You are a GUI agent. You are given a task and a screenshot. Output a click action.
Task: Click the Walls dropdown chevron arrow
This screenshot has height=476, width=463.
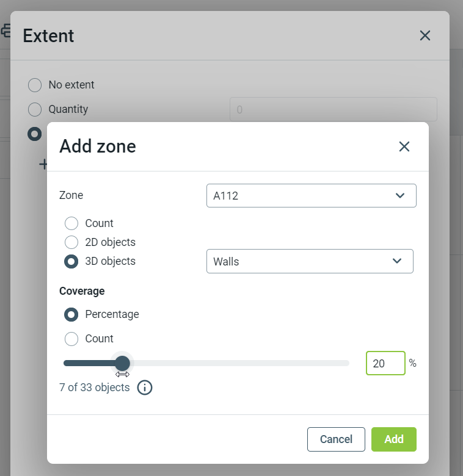(397, 261)
